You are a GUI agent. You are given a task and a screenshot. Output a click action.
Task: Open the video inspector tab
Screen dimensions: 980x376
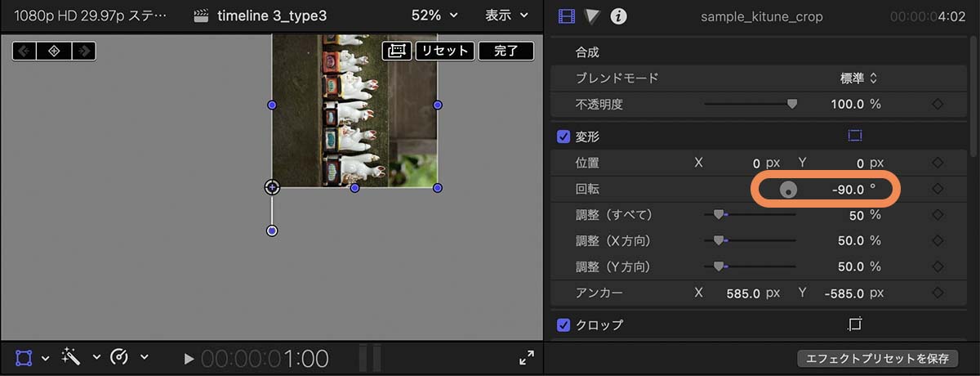point(566,16)
